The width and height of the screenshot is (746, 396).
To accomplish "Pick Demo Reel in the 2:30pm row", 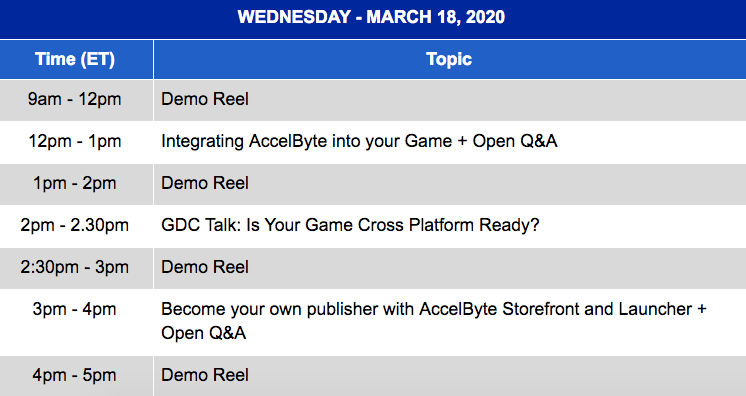I will [x=205, y=267].
